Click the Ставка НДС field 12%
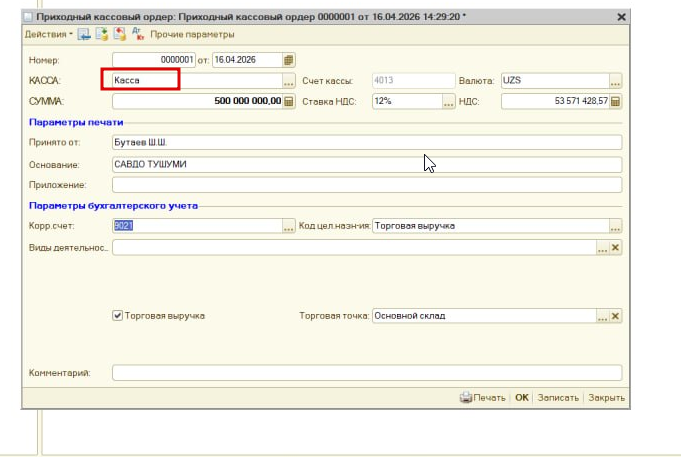Viewport: 681px width, 457px height. [x=407, y=101]
